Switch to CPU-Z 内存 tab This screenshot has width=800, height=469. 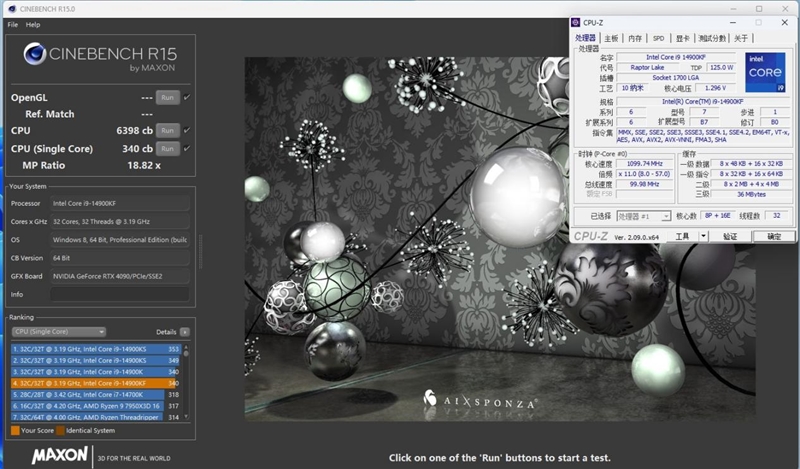[x=635, y=38]
